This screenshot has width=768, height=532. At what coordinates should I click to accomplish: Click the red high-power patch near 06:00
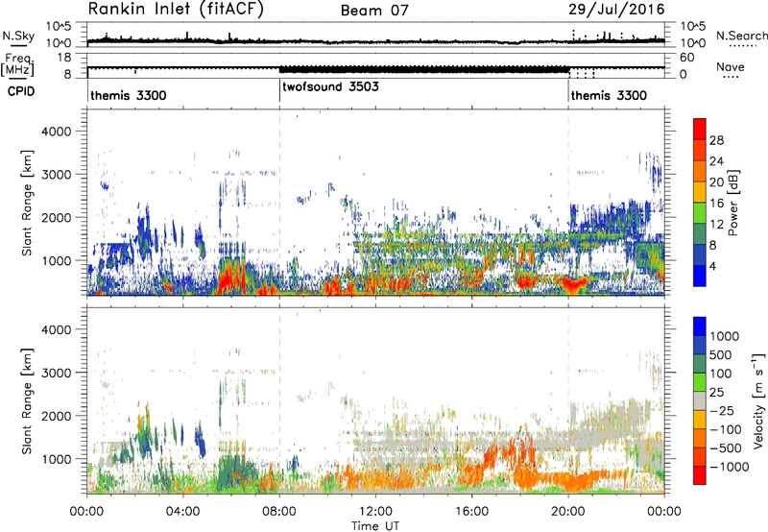[x=230, y=279]
